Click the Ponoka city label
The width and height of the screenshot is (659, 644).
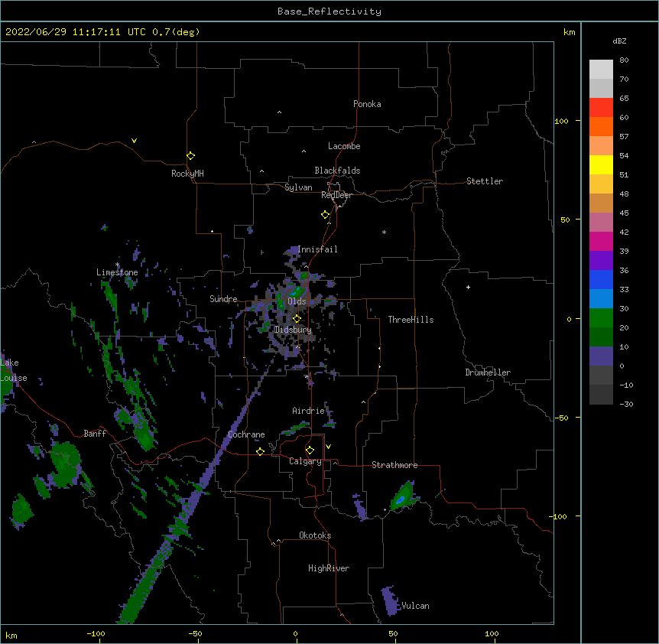click(x=367, y=104)
